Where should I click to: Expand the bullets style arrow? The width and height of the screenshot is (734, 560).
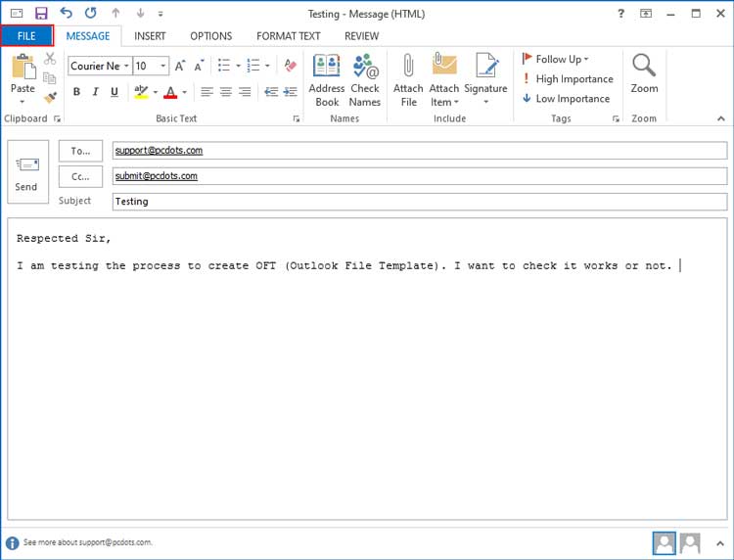238,66
